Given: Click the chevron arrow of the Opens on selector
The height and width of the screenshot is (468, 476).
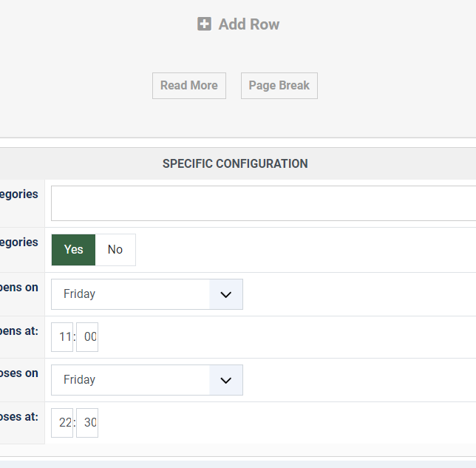Looking at the screenshot, I should [226, 294].
